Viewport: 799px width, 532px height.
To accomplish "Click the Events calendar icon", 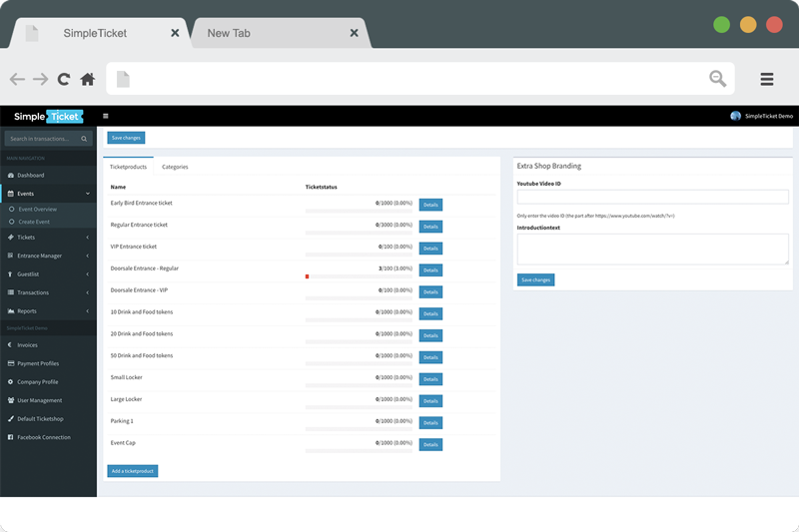I will (11, 194).
